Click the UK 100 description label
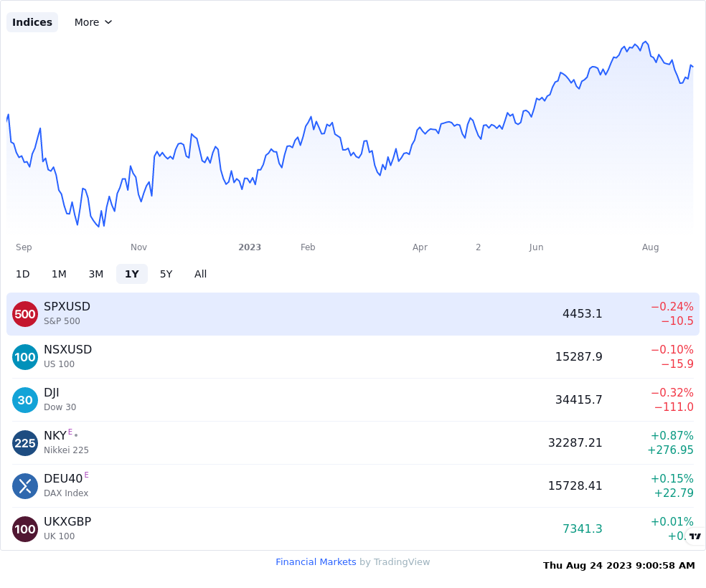The image size is (706, 588). pos(59,536)
